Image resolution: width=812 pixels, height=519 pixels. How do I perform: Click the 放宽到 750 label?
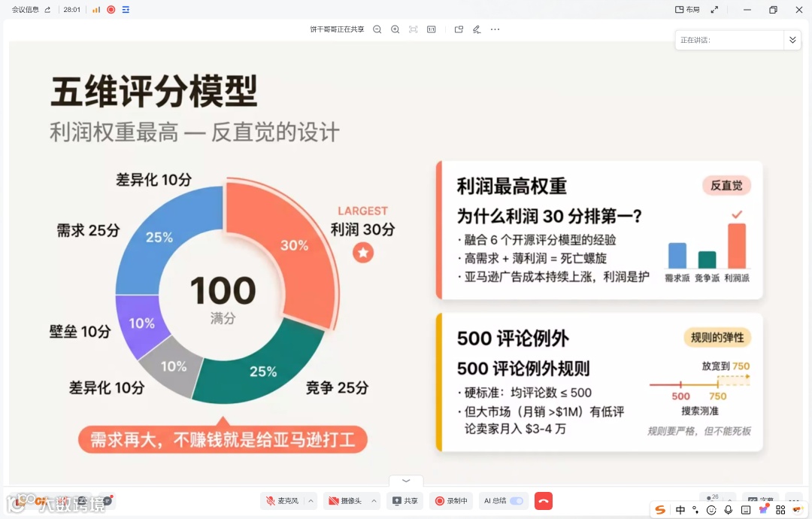[726, 366]
